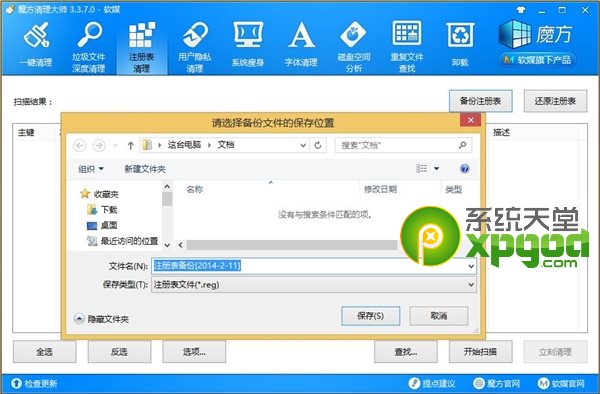Click 文档 in the address path

click(x=226, y=145)
